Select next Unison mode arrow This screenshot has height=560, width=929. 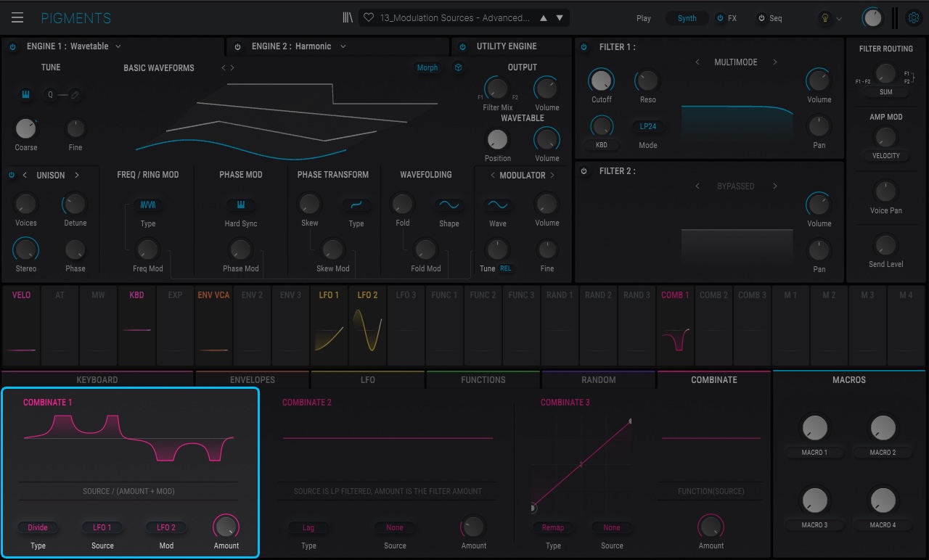[77, 176]
